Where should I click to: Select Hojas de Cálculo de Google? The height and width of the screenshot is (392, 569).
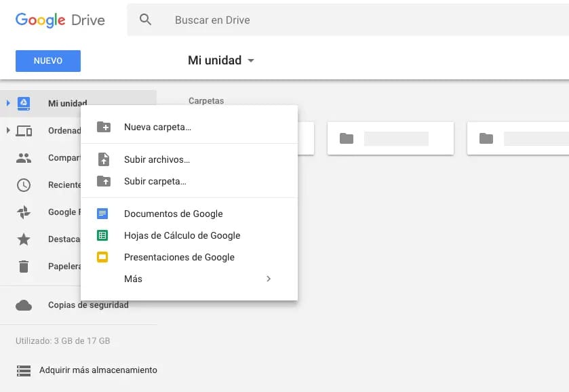click(x=189, y=235)
